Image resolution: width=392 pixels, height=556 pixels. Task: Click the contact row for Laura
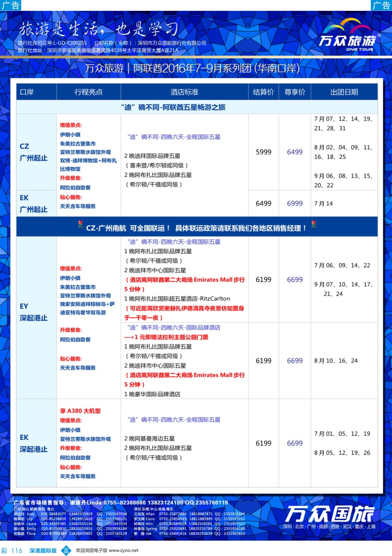coord(70,524)
